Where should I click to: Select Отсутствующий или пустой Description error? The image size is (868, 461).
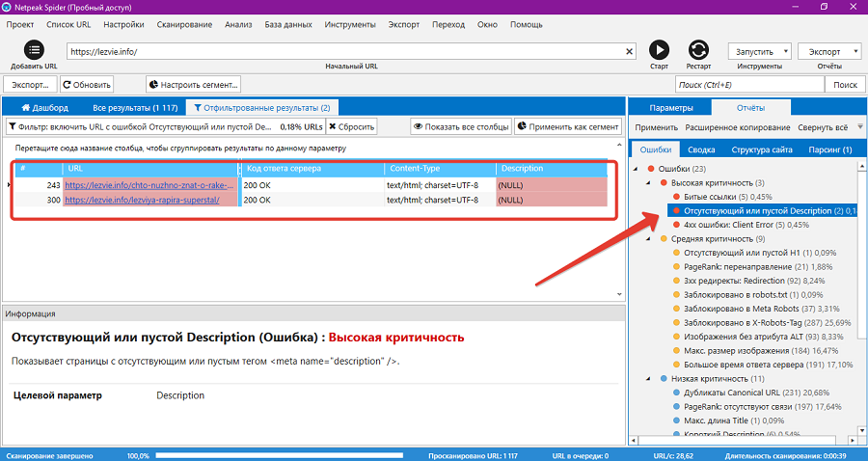coord(762,211)
